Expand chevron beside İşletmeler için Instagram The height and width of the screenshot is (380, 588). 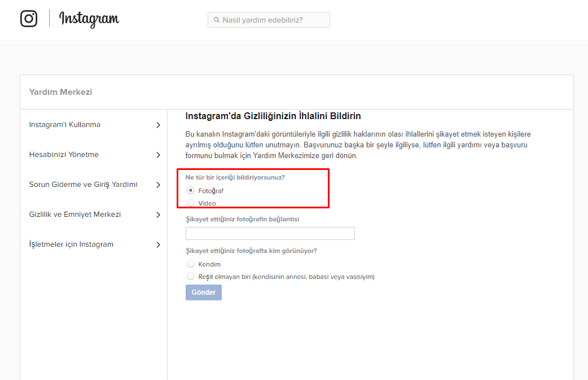(x=158, y=244)
